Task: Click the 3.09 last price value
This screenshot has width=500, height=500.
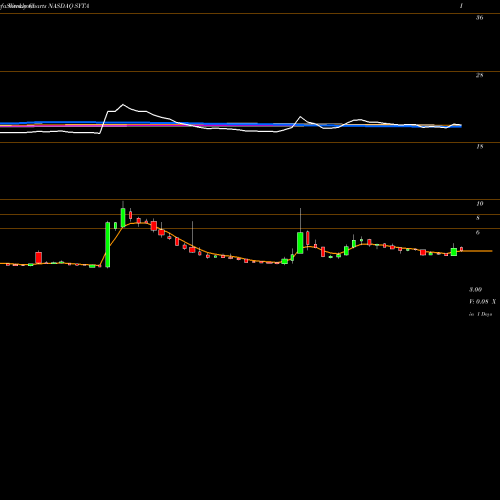Action: [x=475, y=289]
